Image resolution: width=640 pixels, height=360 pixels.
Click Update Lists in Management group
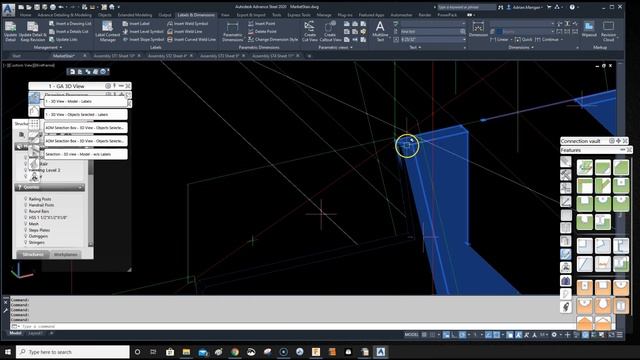click(x=63, y=40)
